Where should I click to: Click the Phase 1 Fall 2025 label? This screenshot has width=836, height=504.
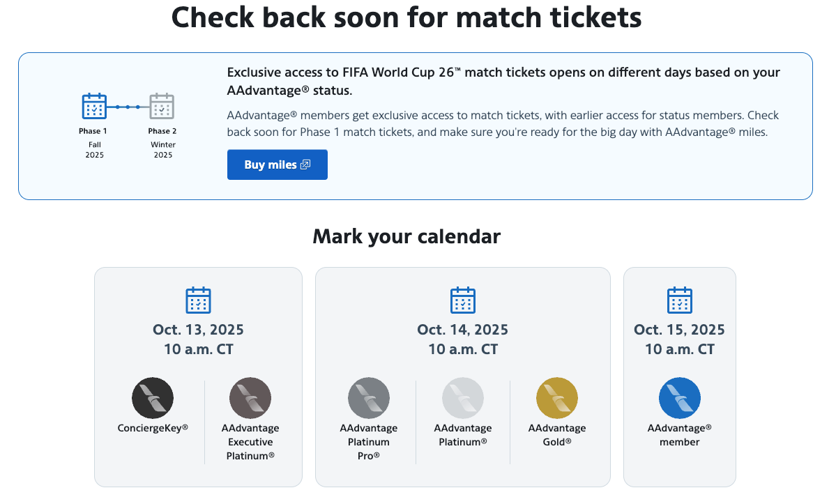94,143
